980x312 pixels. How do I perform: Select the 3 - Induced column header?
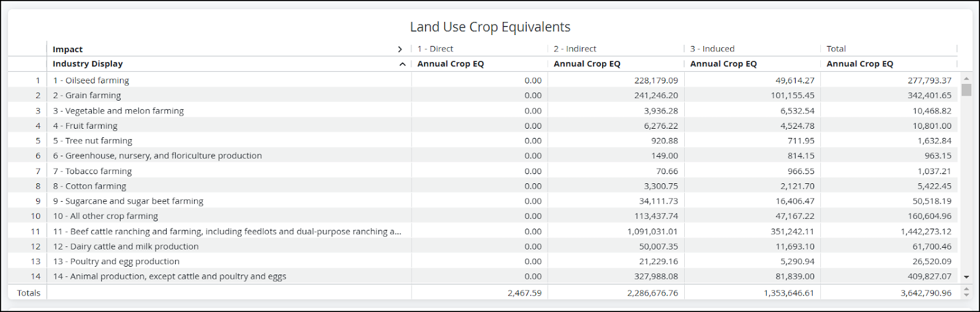(712, 49)
